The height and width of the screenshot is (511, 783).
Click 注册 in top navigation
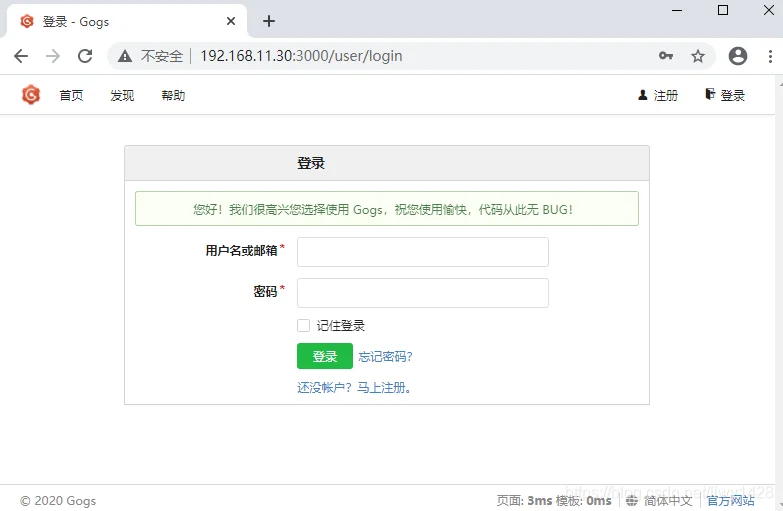658,95
